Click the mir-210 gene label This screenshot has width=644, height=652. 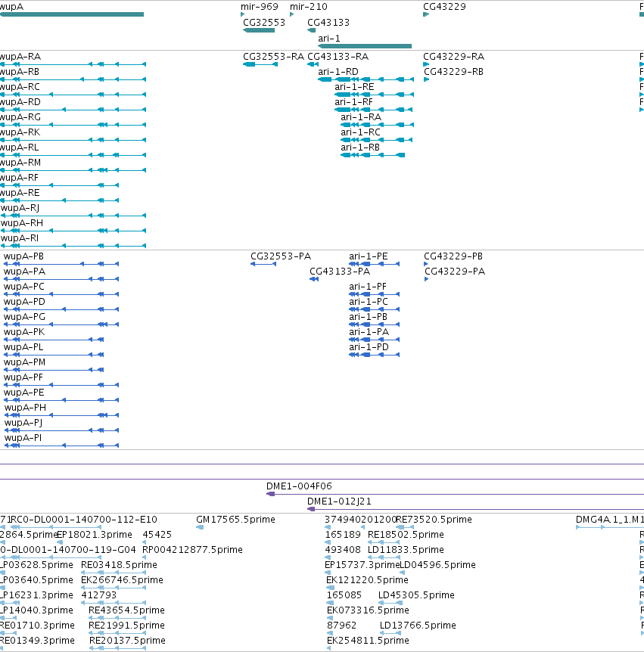coord(308,7)
